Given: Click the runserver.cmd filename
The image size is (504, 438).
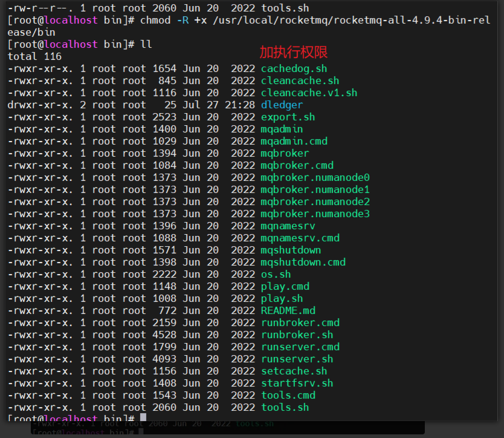Looking at the screenshot, I should (300, 347).
